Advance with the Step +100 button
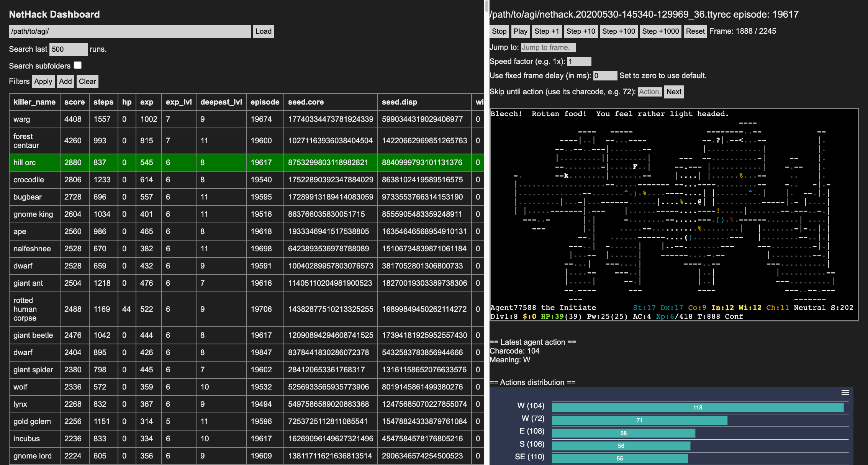This screenshot has width=868, height=465. coord(618,31)
